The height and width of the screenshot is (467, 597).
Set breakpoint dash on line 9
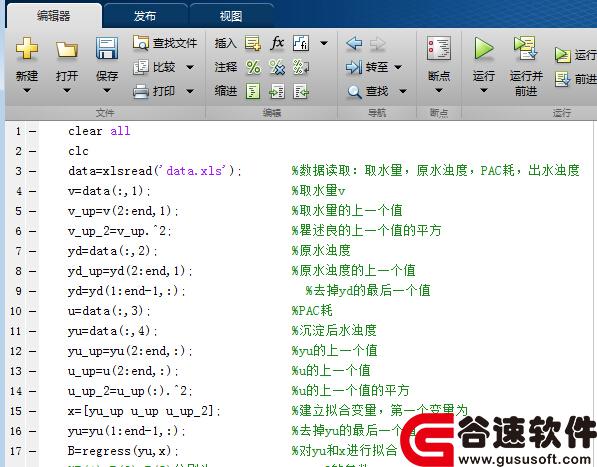[33, 292]
